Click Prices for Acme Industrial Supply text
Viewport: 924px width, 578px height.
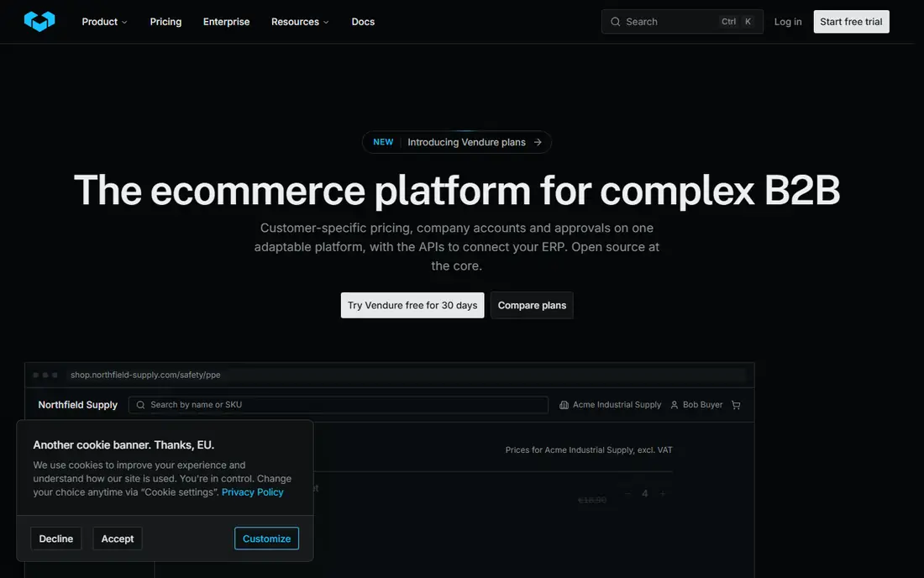[x=589, y=449]
